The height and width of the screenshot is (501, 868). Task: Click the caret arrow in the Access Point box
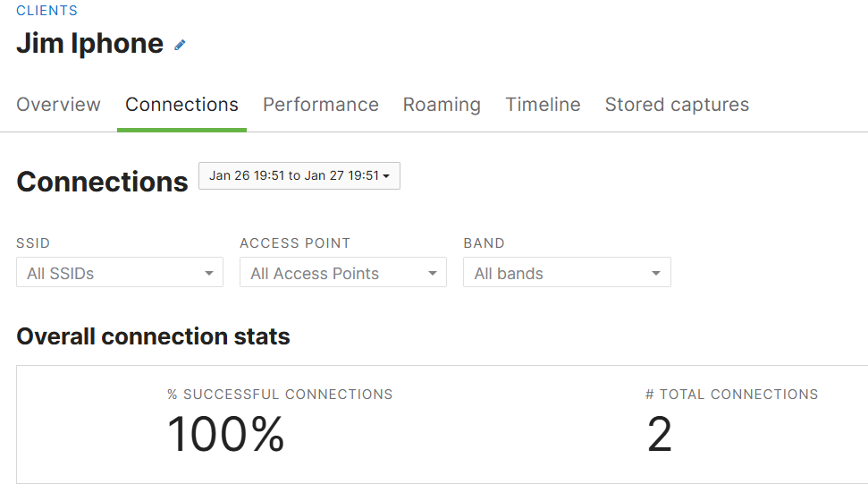(433, 273)
